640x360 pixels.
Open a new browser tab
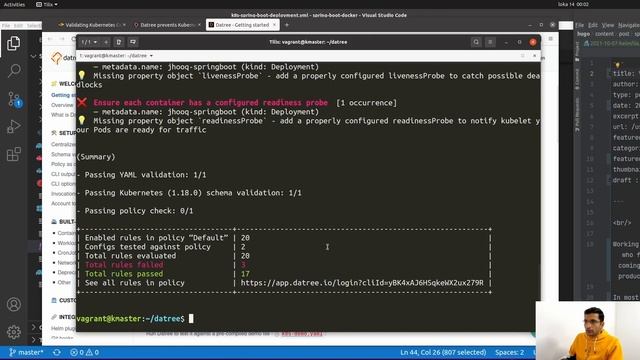tap(287, 25)
